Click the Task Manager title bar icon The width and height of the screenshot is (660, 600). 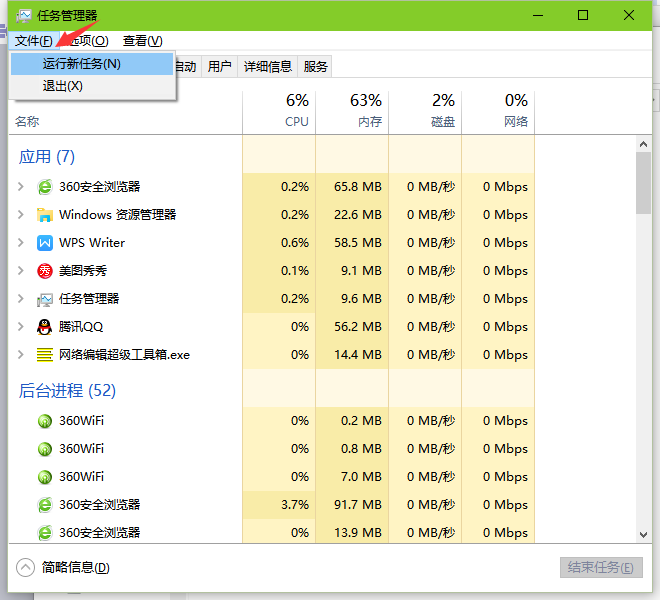pos(24,16)
